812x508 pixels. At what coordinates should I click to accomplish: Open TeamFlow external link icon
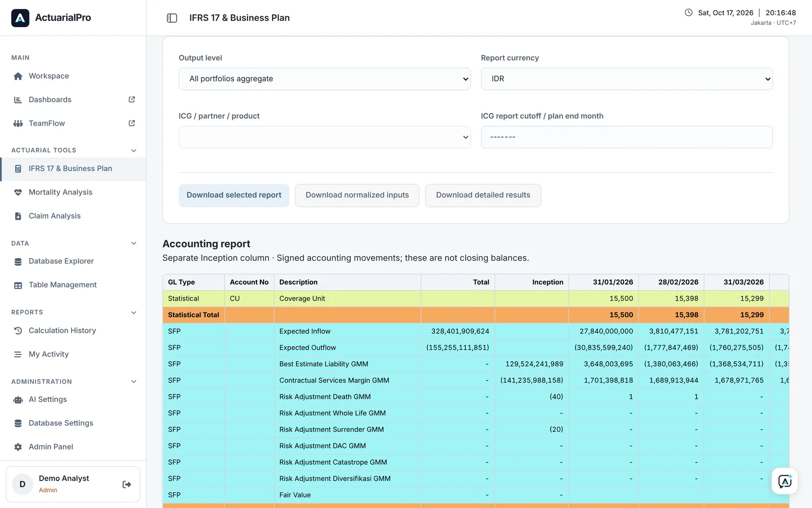click(132, 123)
